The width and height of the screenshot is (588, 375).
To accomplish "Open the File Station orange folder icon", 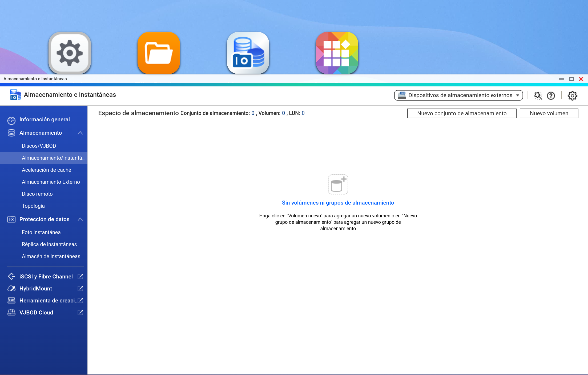I will point(159,53).
